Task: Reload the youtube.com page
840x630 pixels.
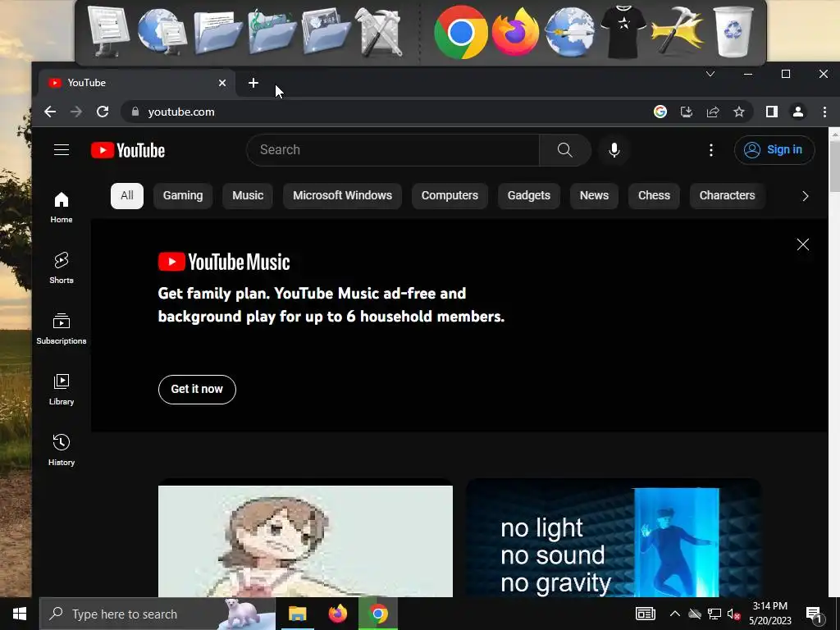Action: click(x=103, y=112)
